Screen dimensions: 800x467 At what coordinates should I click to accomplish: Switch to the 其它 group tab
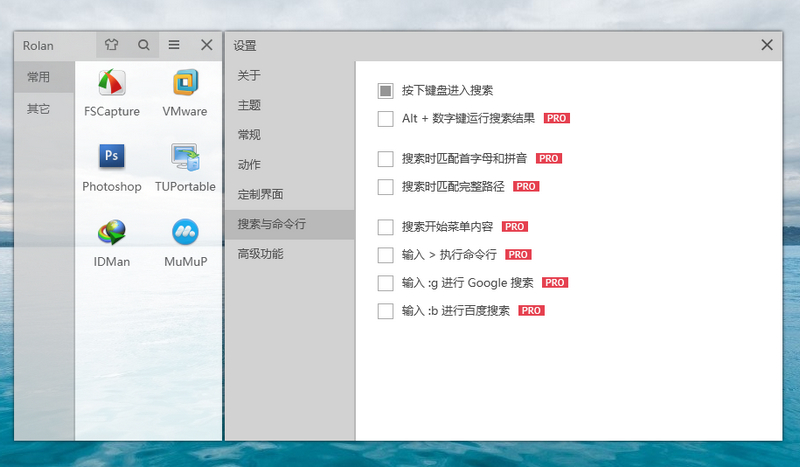tap(39, 109)
